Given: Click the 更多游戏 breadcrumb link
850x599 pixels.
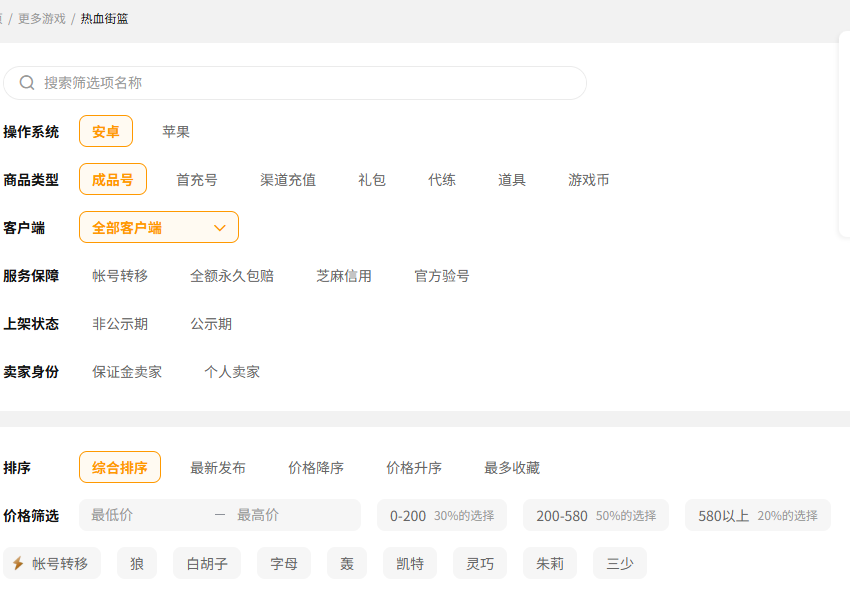Looking at the screenshot, I should (x=42, y=19).
